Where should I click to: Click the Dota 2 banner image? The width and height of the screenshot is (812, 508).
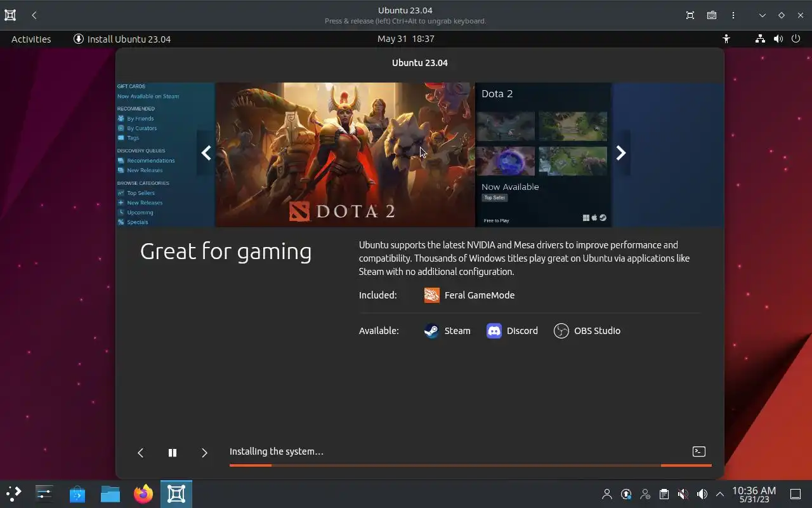pyautogui.click(x=345, y=154)
